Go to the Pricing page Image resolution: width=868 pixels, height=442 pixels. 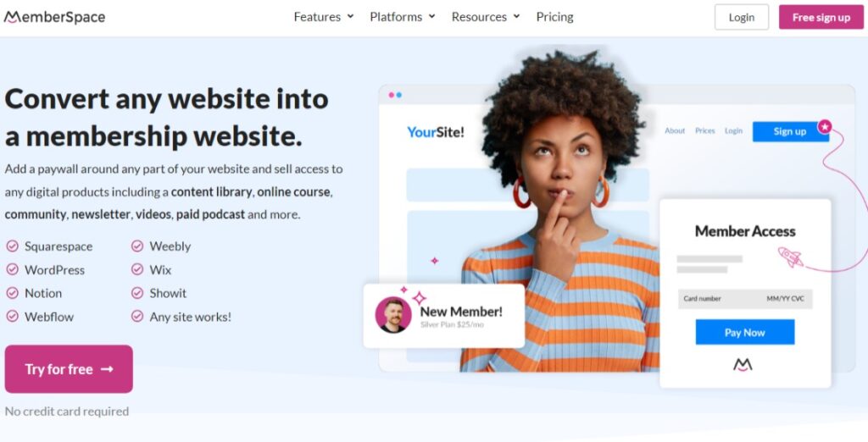coord(554,17)
